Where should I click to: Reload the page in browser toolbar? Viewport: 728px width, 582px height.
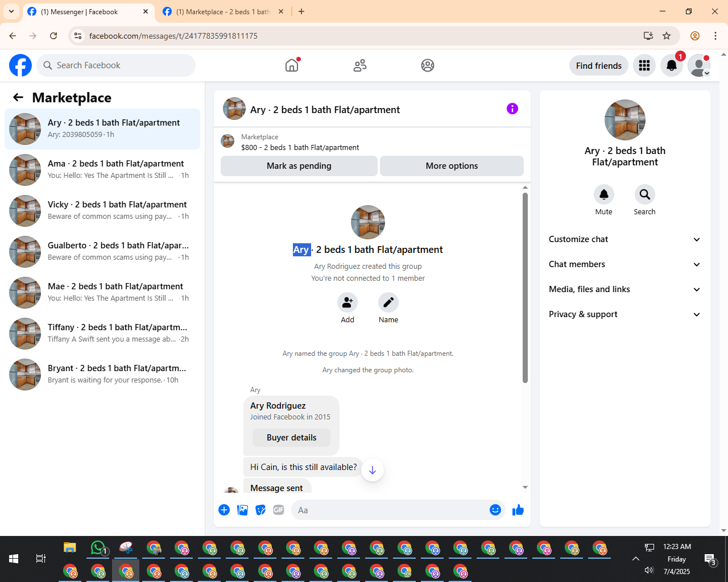click(x=53, y=36)
